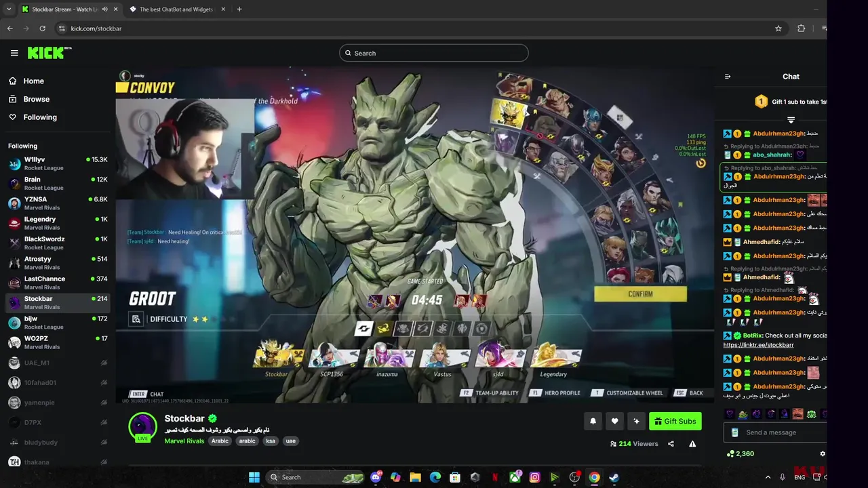Mute the Stockbar Stream tab audio
The width and height of the screenshot is (868, 488).
[104, 9]
